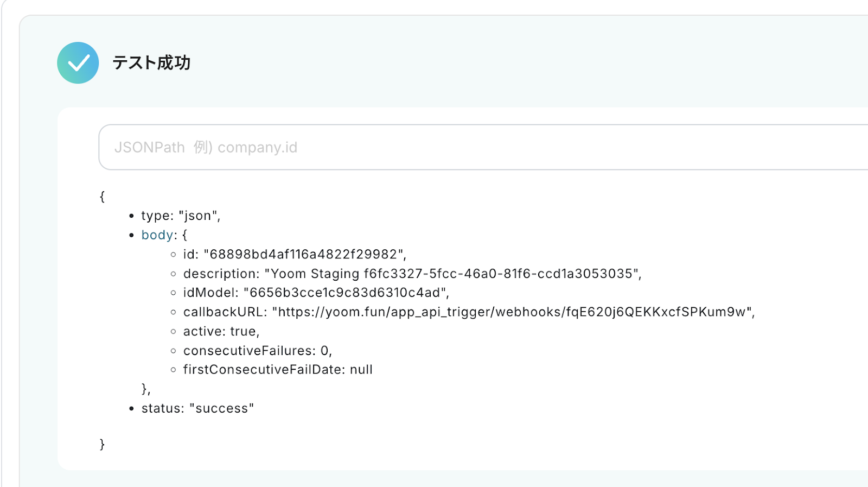Select the description Yoom Staging line
The height and width of the screenshot is (487, 868).
(412, 274)
